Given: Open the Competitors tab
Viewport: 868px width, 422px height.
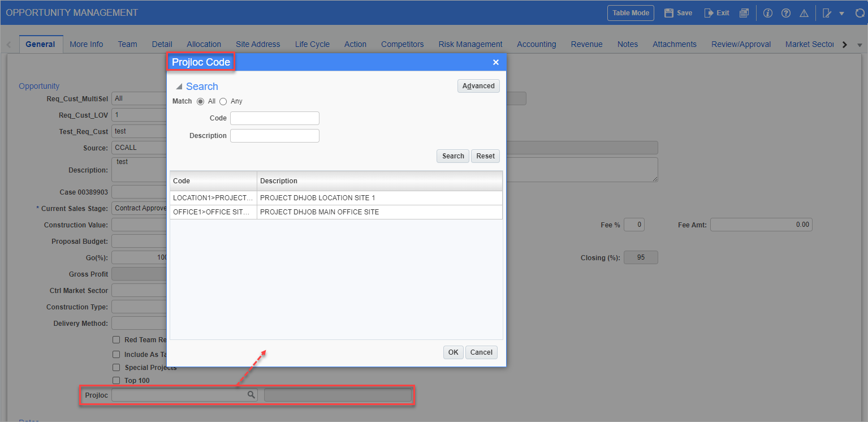Looking at the screenshot, I should pyautogui.click(x=402, y=44).
